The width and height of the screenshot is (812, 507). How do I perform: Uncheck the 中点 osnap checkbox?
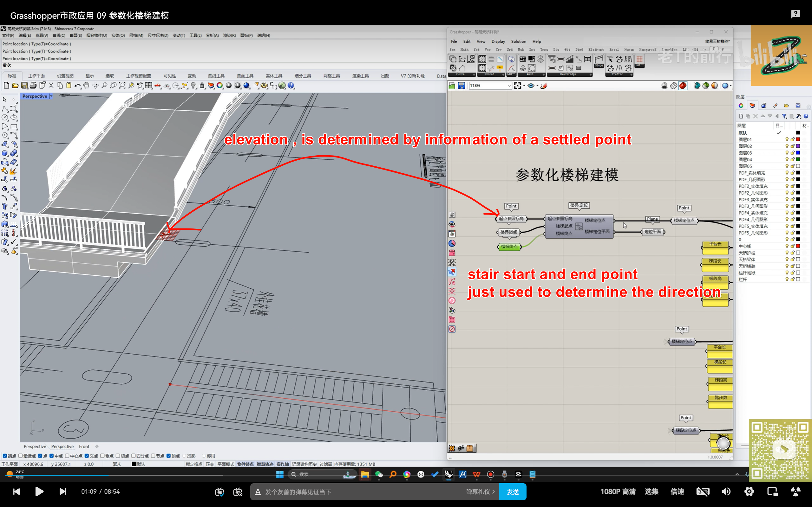point(51,456)
